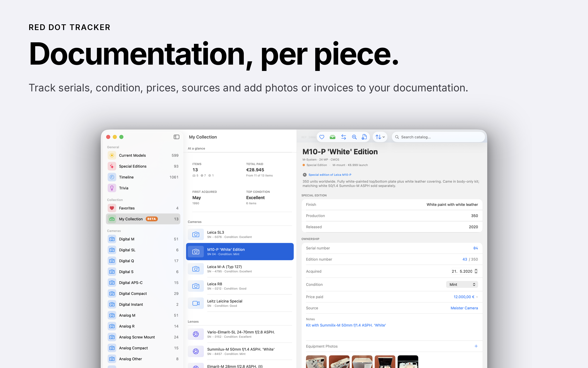Select Leica M-A (Typ 127) row
The height and width of the screenshot is (368, 588).
(x=240, y=269)
